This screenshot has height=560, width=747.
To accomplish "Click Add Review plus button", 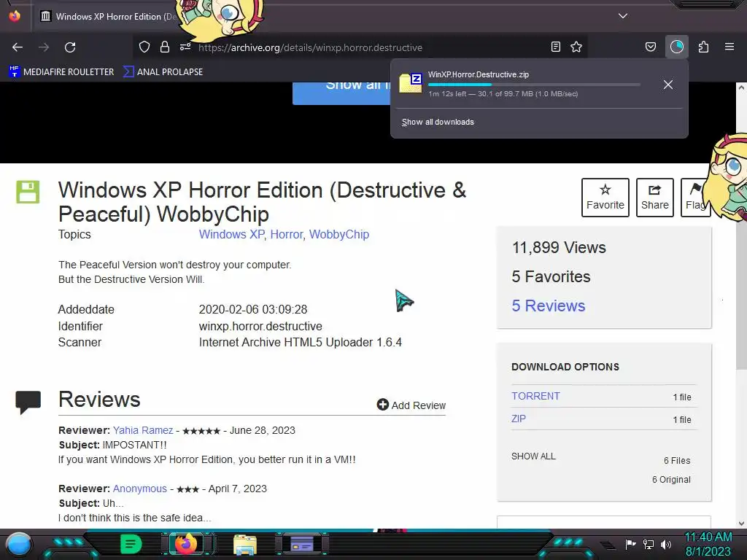I will (411, 405).
